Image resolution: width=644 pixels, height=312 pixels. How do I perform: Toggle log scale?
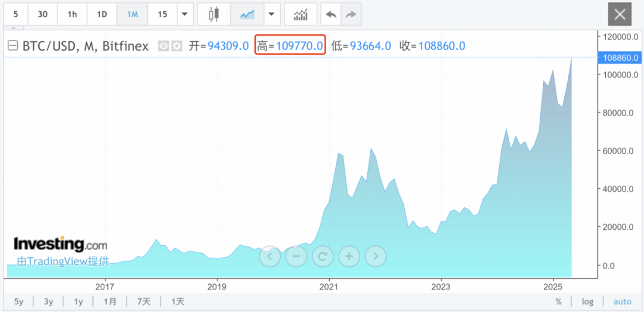(587, 301)
